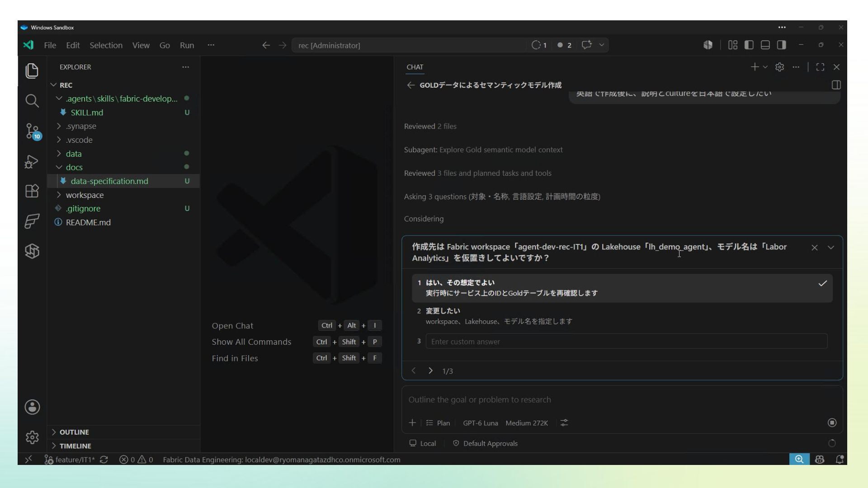Viewport: 868px width, 488px height.
Task: Open the Source Control view
Action: pos(32,131)
